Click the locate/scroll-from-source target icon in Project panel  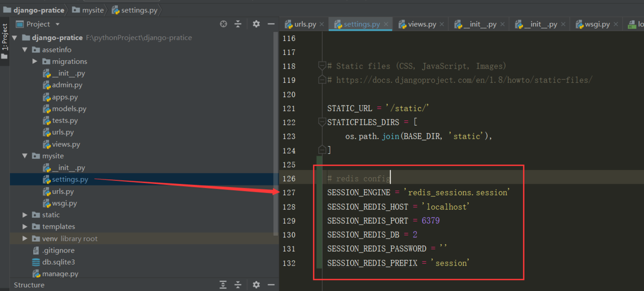tap(223, 24)
